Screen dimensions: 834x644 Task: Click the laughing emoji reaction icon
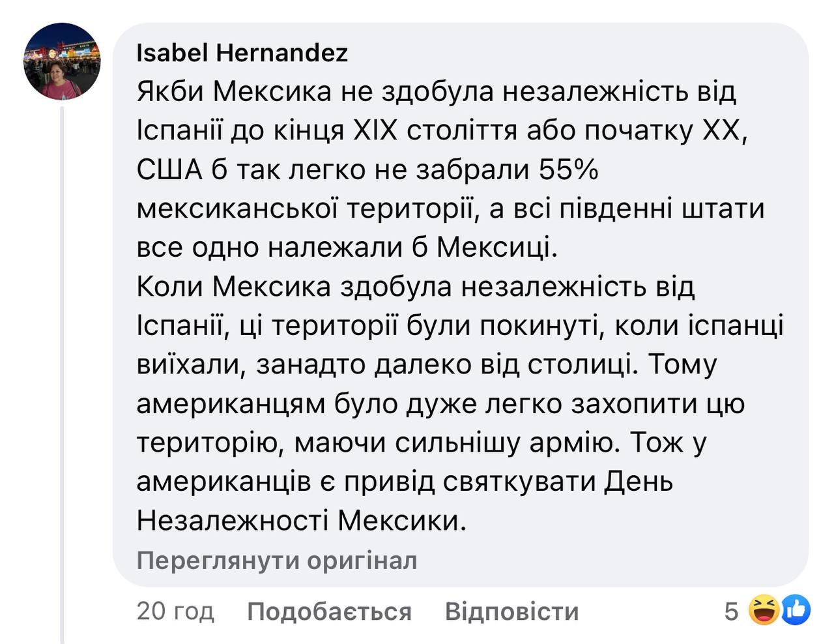764,611
